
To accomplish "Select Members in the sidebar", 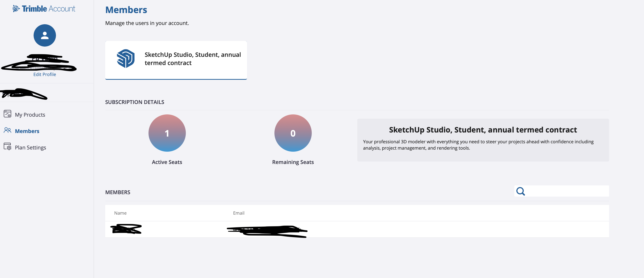I will 27,131.
